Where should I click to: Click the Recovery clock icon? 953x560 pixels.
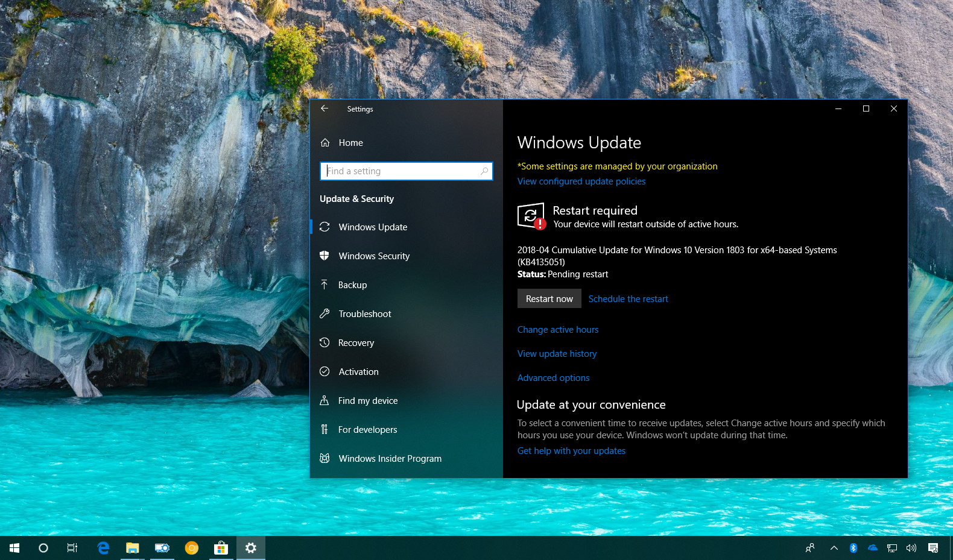[325, 342]
